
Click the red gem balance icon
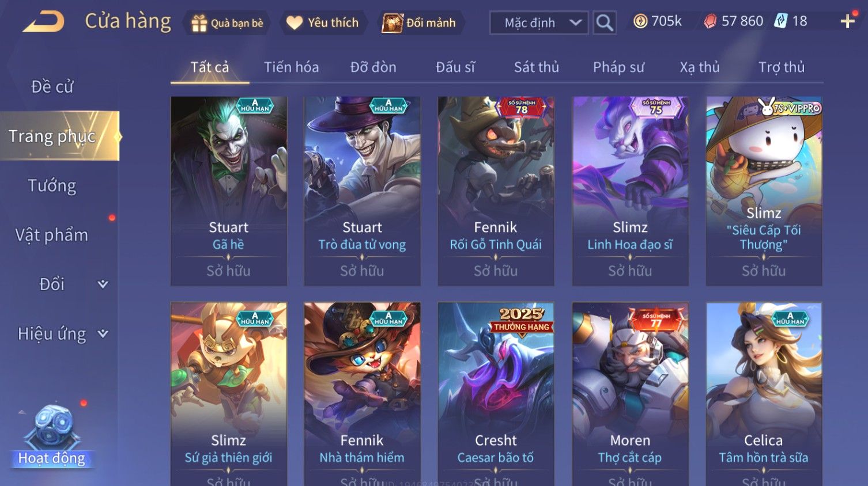(710, 21)
